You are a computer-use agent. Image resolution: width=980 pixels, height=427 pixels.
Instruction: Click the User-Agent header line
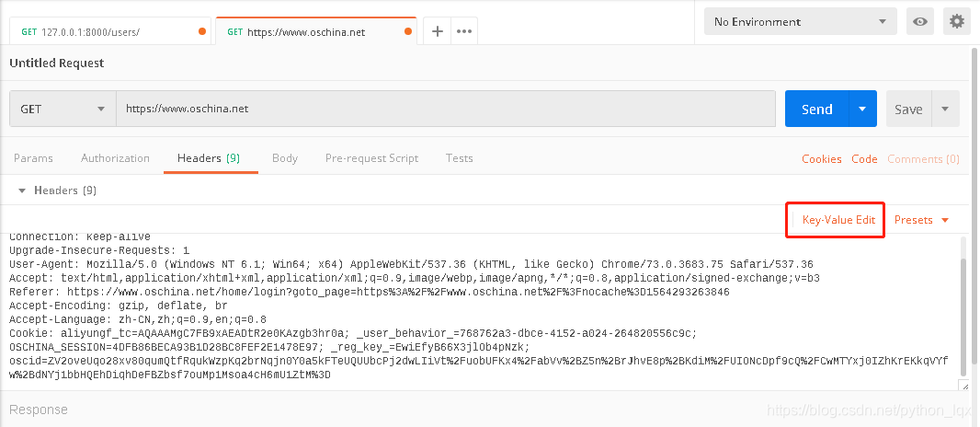411,264
